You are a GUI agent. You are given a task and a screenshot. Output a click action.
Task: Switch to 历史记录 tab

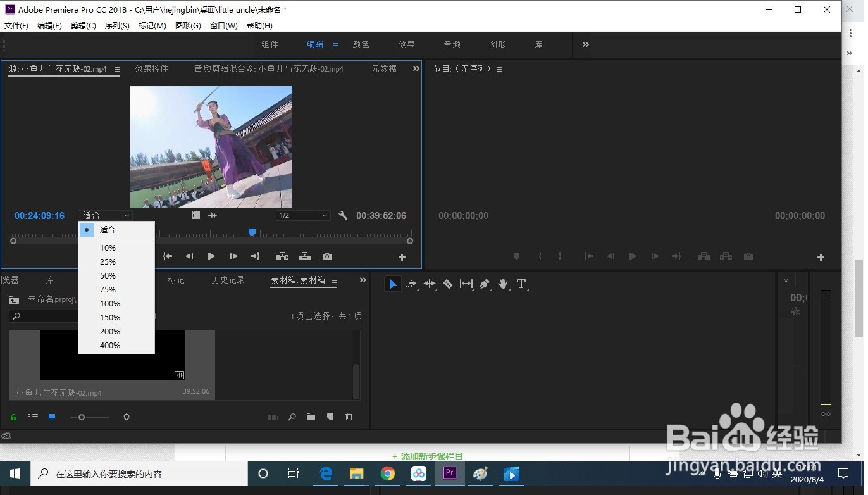click(x=228, y=280)
